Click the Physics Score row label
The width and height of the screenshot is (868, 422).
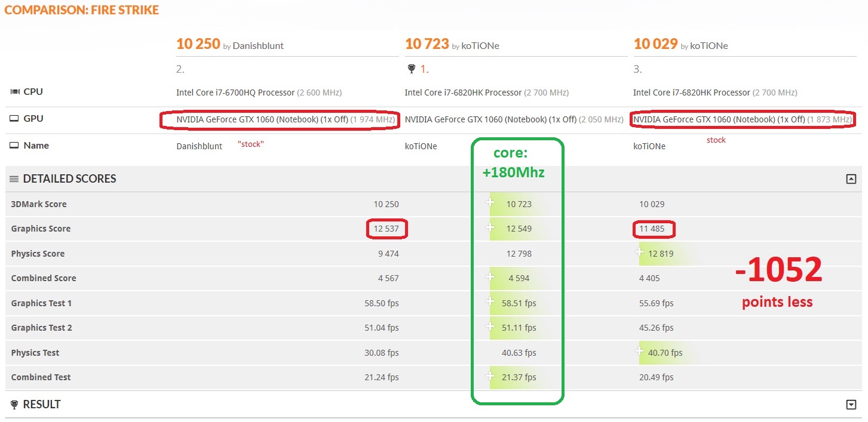coord(38,254)
